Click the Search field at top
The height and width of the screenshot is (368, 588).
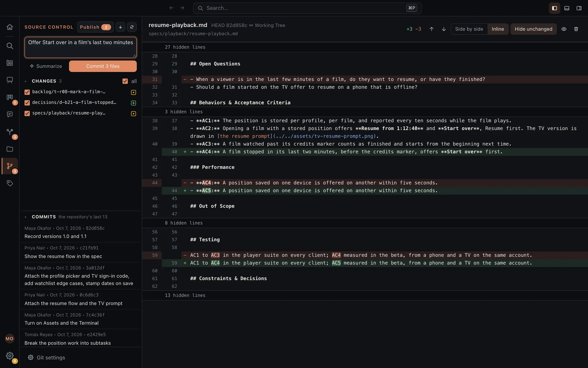click(307, 8)
